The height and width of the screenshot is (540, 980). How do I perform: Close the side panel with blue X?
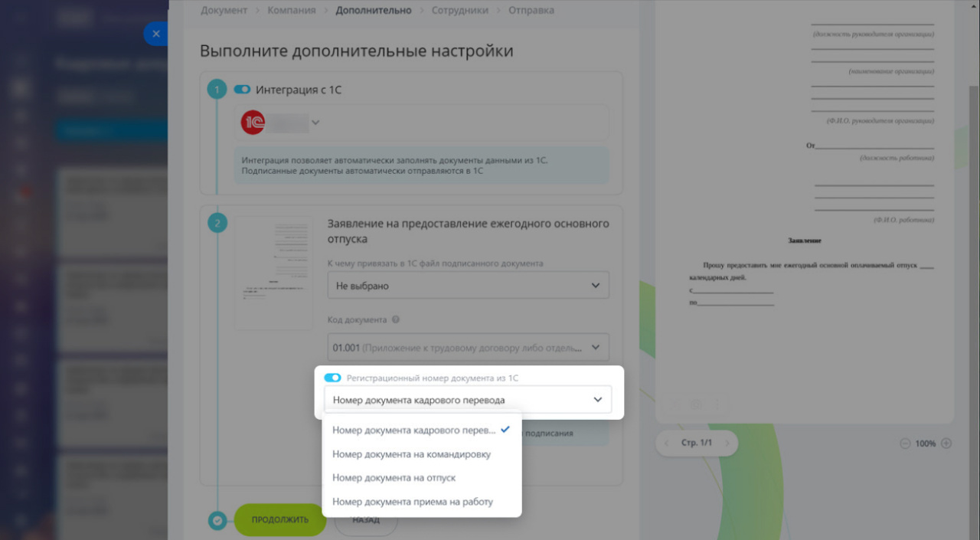[156, 34]
